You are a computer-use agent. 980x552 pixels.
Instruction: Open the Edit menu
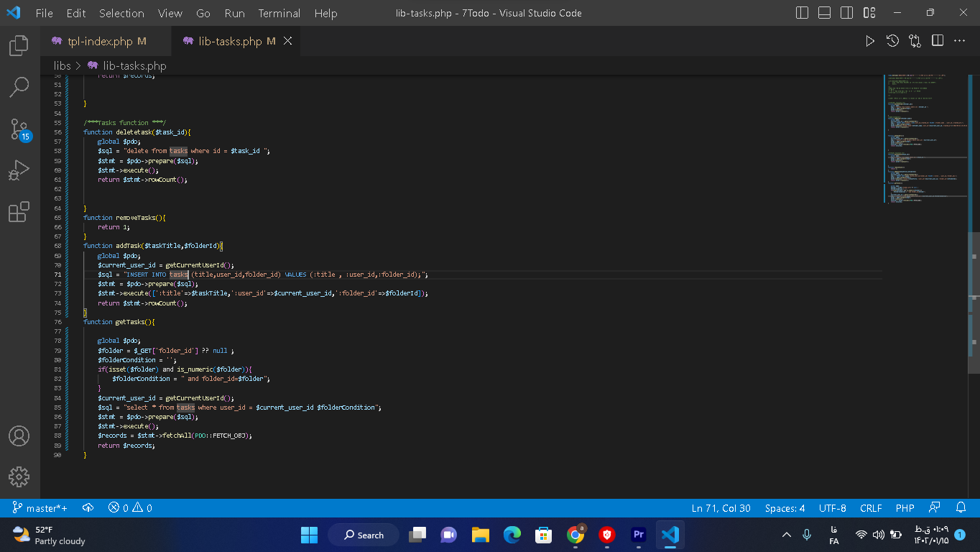click(x=76, y=13)
